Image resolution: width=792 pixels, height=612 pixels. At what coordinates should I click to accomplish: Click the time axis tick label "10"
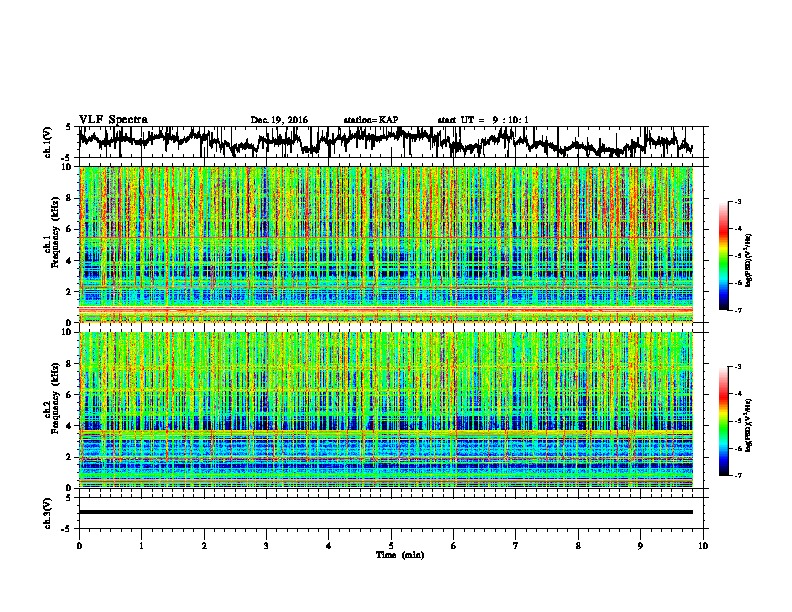pyautogui.click(x=703, y=546)
